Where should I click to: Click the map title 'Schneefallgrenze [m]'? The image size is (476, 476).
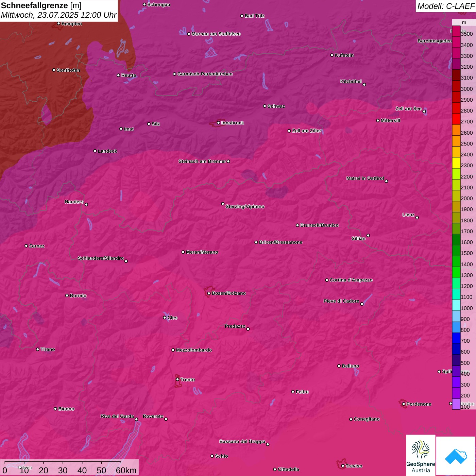[x=41, y=5]
